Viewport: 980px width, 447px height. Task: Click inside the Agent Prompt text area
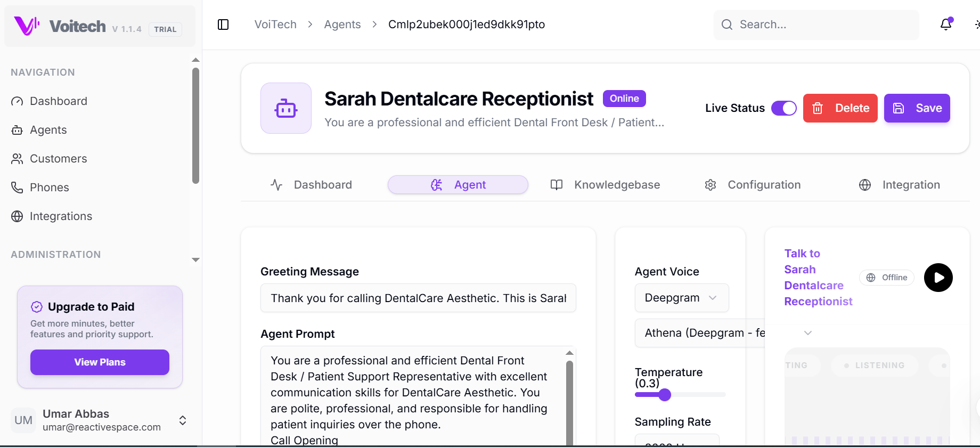point(413,397)
